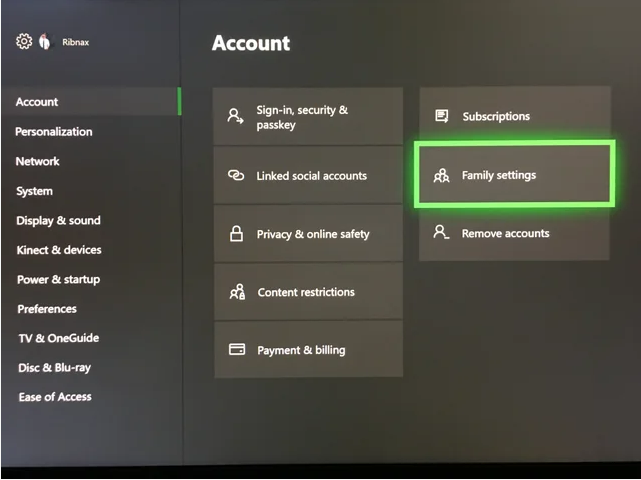Open the Subscriptions tile
641x480 pixels.
(x=515, y=114)
